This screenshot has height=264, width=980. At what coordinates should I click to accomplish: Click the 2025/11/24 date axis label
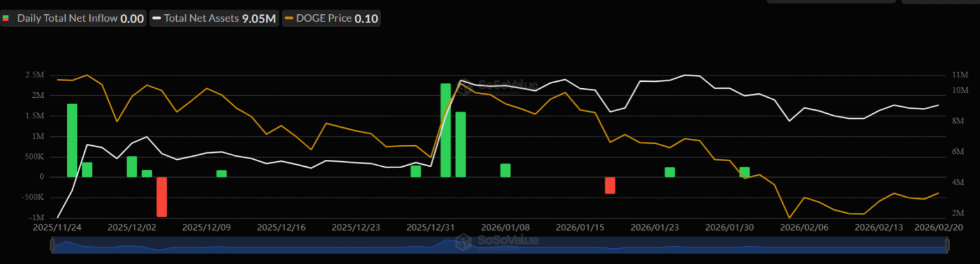coord(58,227)
